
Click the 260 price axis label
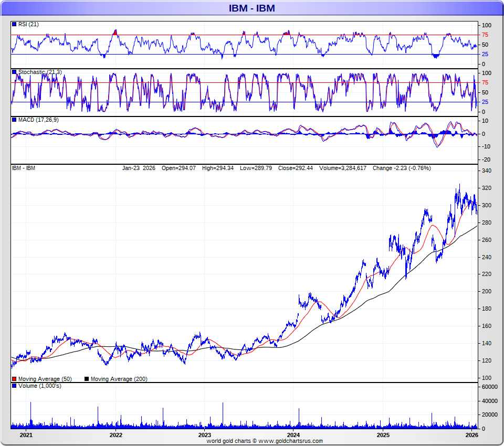[x=487, y=240]
